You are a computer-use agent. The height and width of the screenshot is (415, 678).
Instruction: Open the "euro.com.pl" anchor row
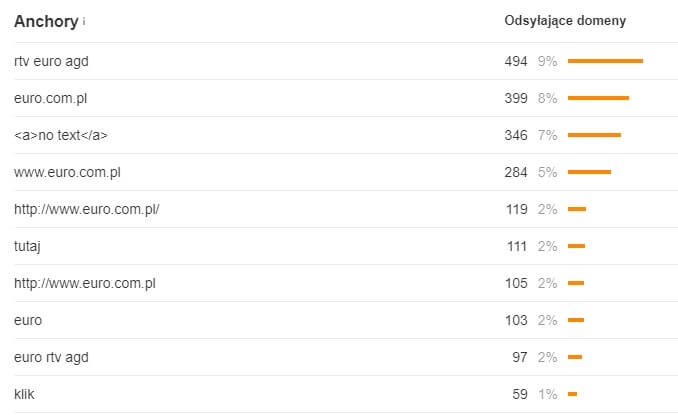pyautogui.click(x=51, y=98)
